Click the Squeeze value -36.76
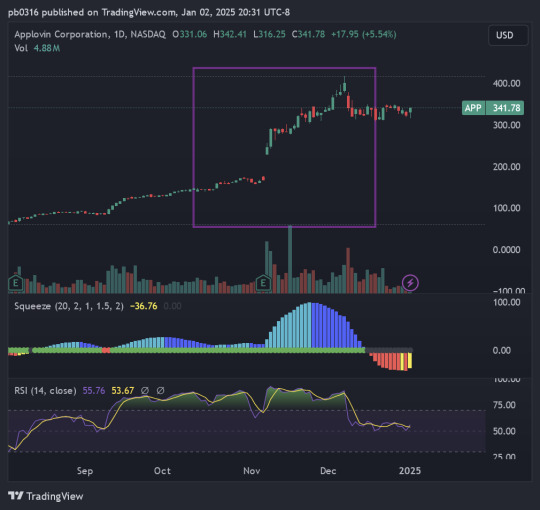The image size is (540, 510). (144, 306)
